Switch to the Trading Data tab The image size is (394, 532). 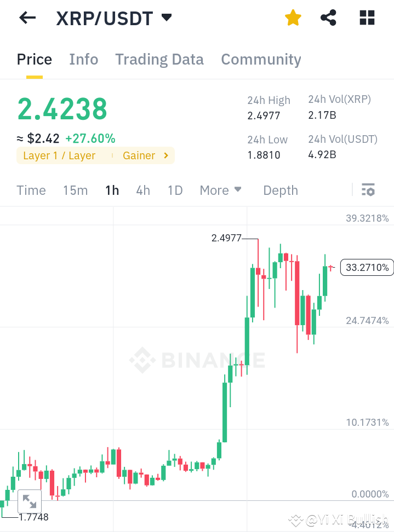coord(159,59)
